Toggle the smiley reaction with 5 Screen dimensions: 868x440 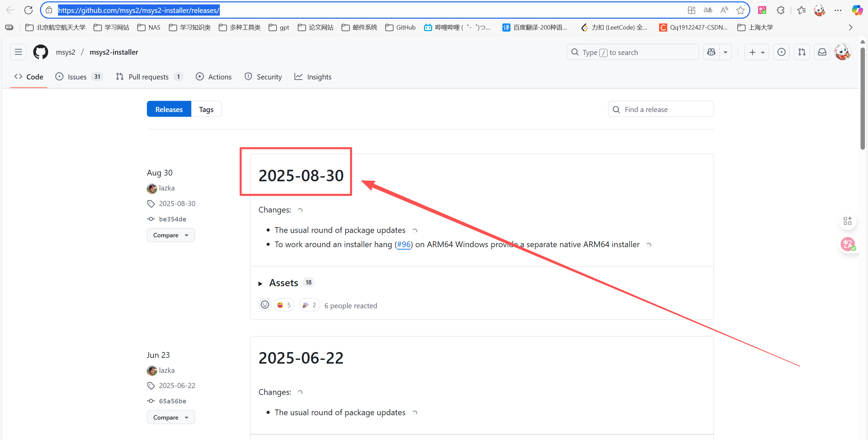click(284, 305)
